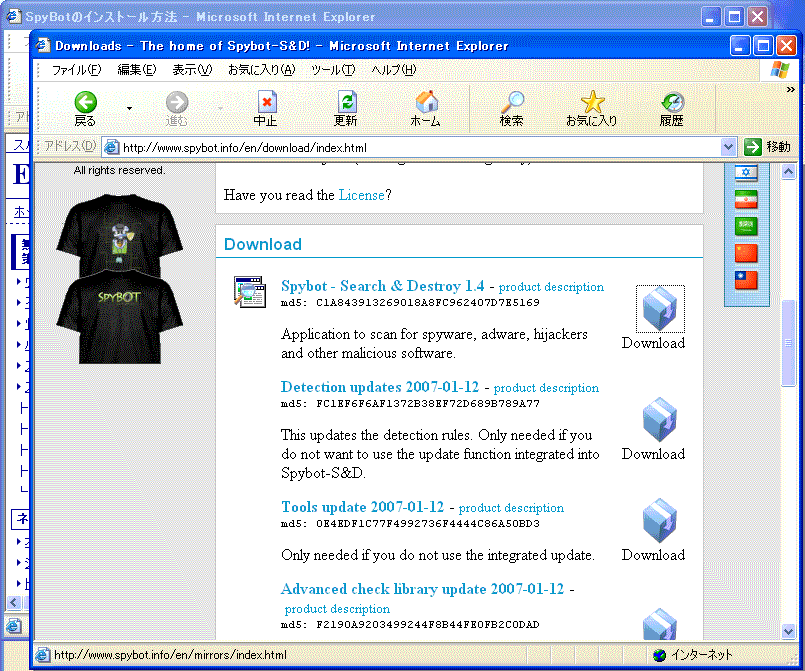Click the Stop (中止) toolbar icon
Image resolution: width=805 pixels, height=671 pixels.
pos(266,102)
